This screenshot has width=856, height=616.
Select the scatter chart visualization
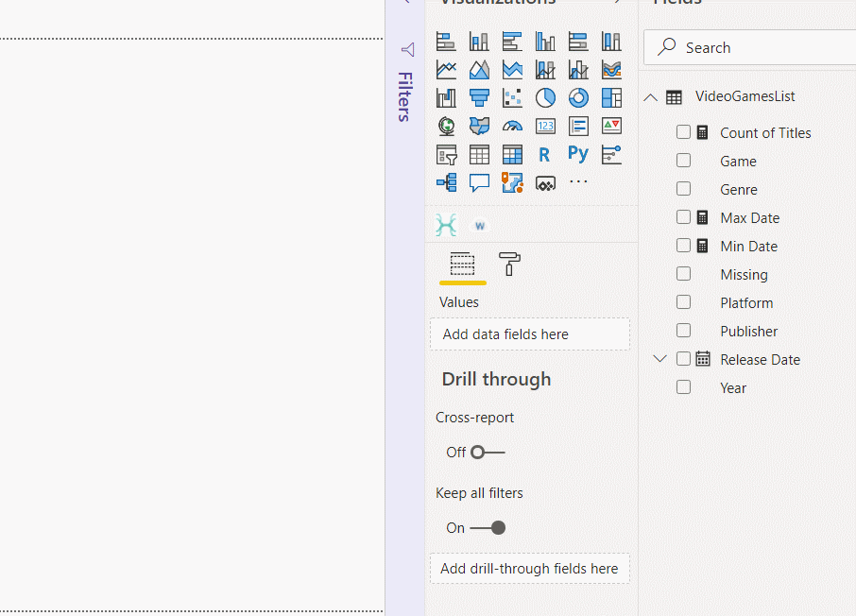(x=512, y=98)
